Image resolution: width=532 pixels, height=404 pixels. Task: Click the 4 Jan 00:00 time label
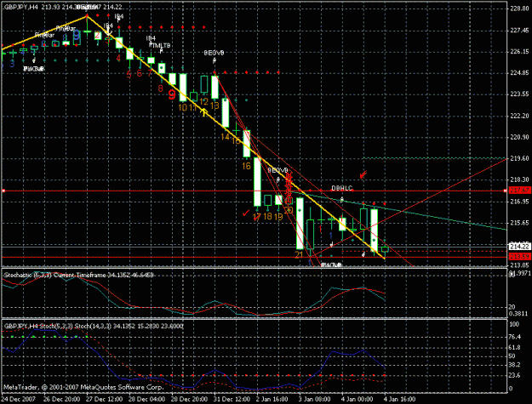click(x=358, y=399)
